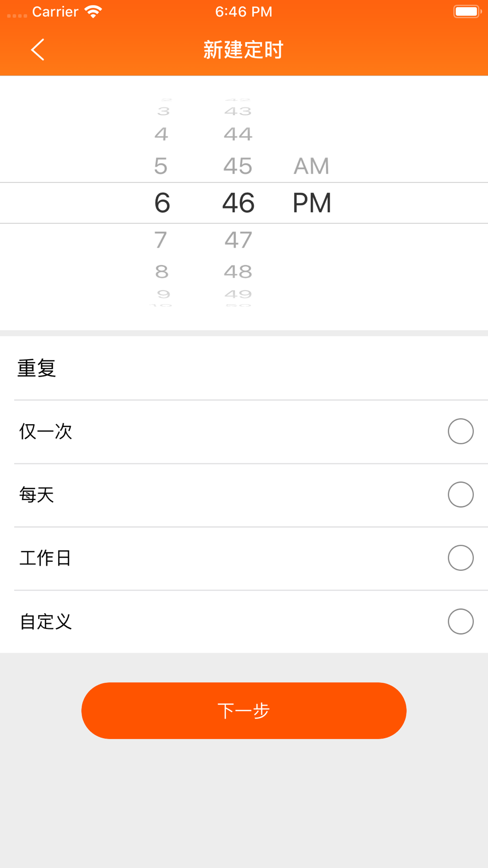Select hour 5 in the picker
The height and width of the screenshot is (868, 488).
(161, 166)
